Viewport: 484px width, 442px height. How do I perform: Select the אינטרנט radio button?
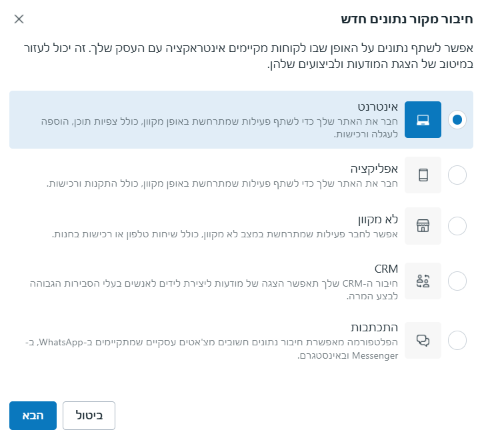click(457, 120)
